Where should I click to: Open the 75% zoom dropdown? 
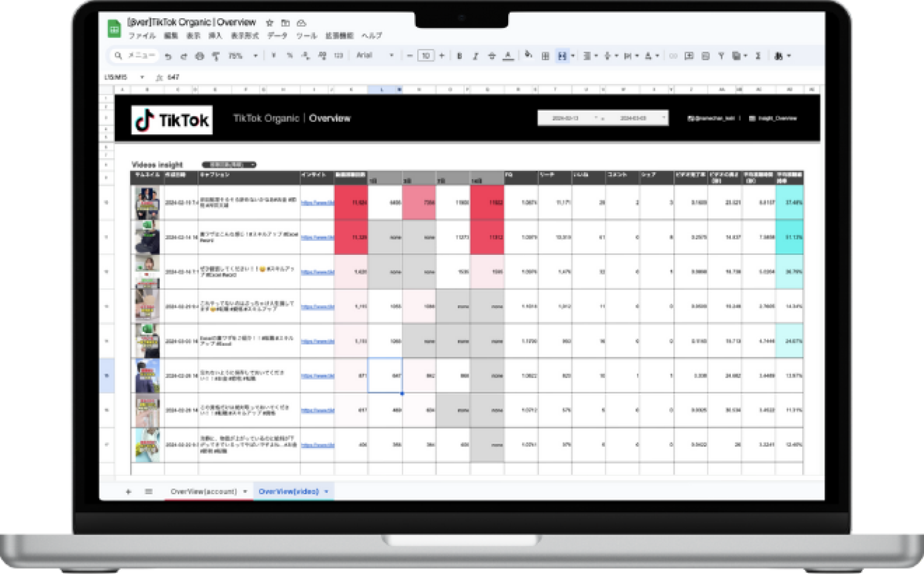242,56
